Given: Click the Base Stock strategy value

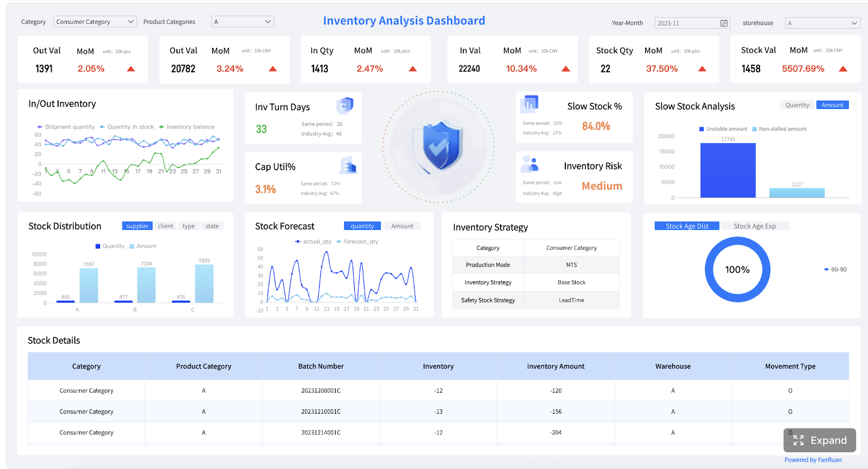Looking at the screenshot, I should point(571,282).
